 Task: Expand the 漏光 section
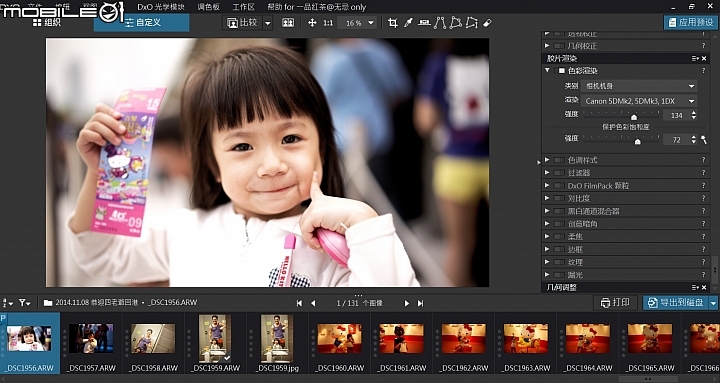coord(547,275)
